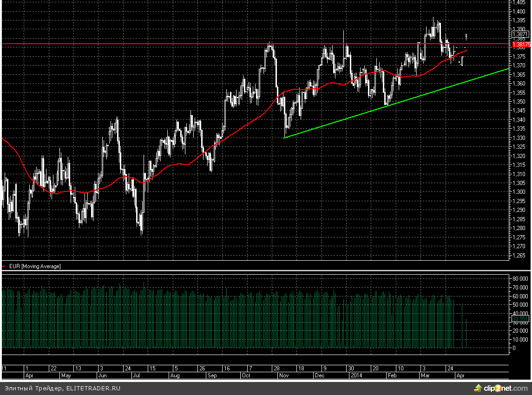Click the ELITETRADER.RU watermark text
The image size is (532, 395).
[x=93, y=388]
